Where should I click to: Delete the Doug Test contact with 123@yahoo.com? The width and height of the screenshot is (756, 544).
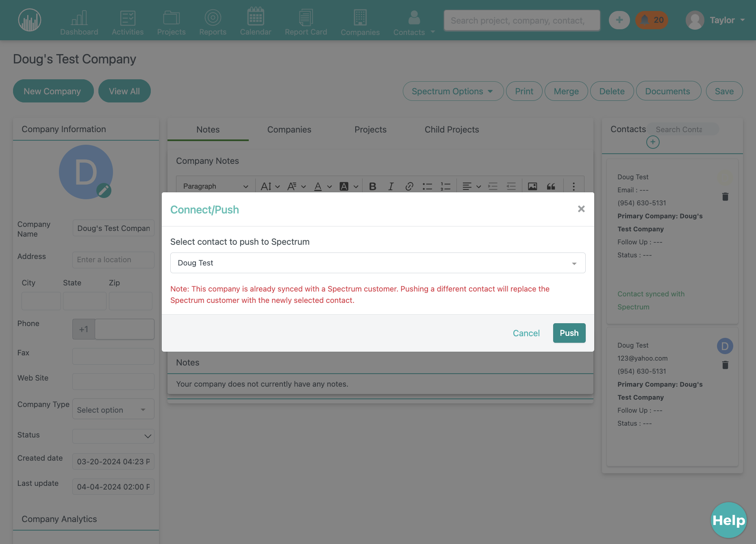click(x=725, y=365)
